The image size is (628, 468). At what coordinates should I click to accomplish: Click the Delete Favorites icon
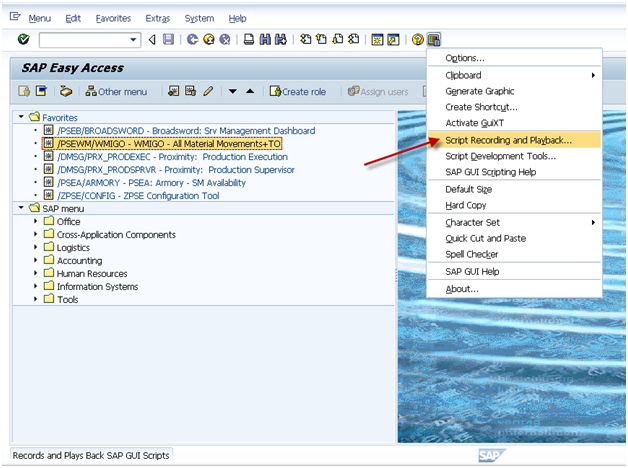point(190,91)
